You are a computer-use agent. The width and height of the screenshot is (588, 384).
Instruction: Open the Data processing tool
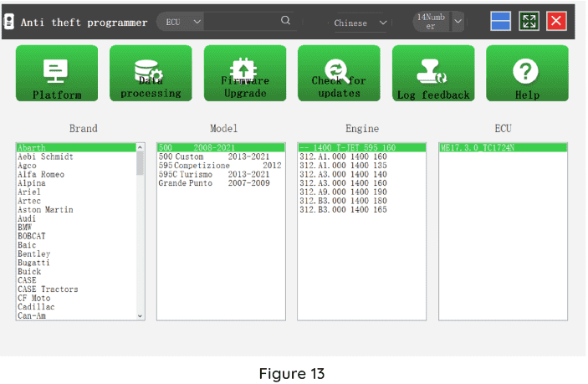click(151, 74)
